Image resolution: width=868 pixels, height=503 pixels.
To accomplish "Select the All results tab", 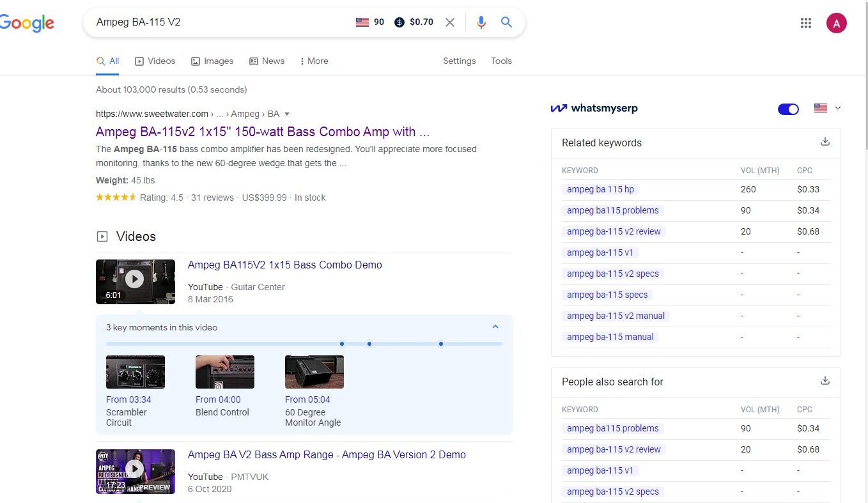I will click(x=108, y=61).
